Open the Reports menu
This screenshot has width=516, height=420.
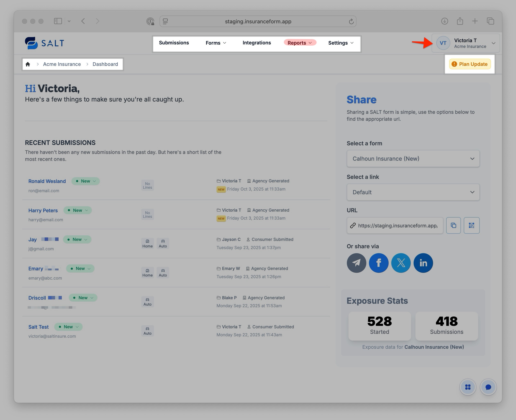300,43
